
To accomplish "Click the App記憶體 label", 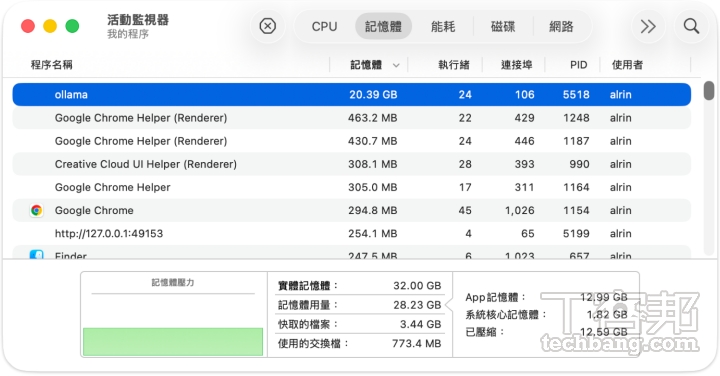I will 495,297.
